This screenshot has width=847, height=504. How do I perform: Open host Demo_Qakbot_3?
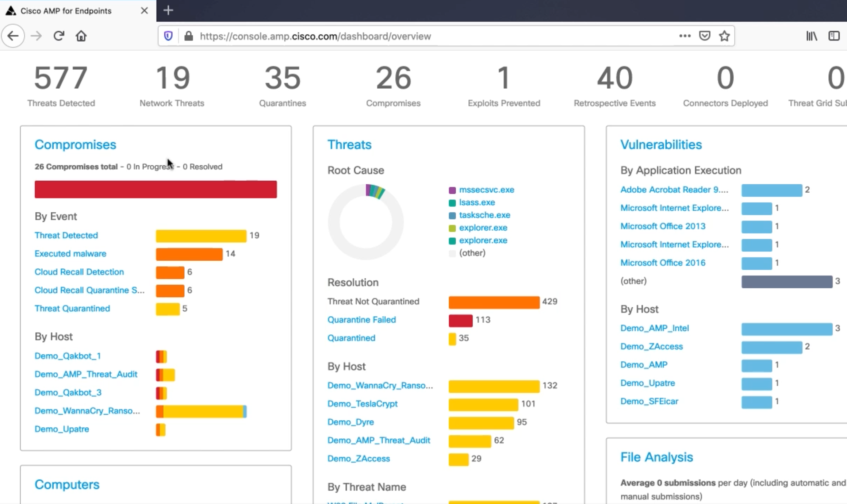[x=68, y=392]
